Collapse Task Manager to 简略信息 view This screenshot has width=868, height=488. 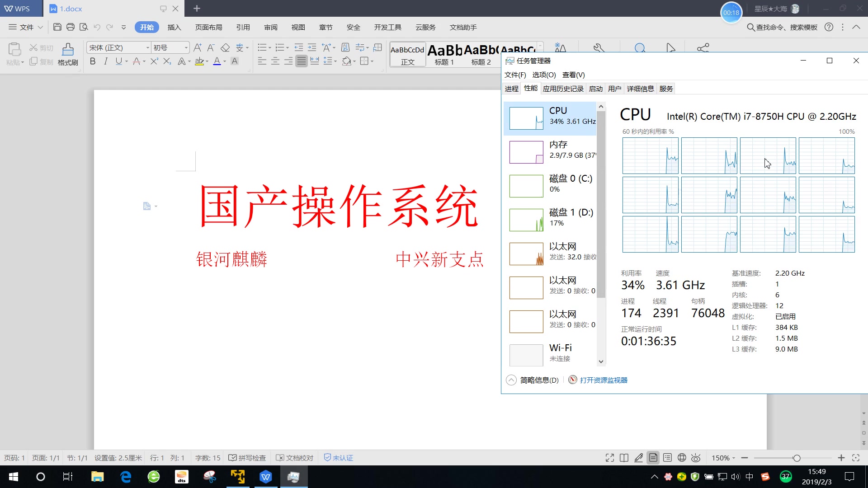[533, 380]
